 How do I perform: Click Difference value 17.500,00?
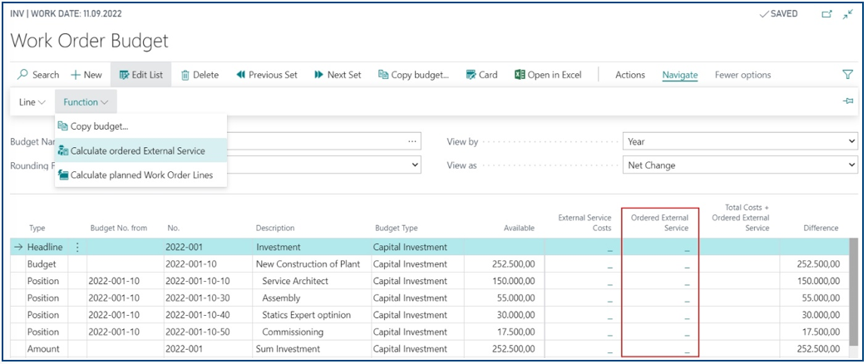pyautogui.click(x=821, y=332)
